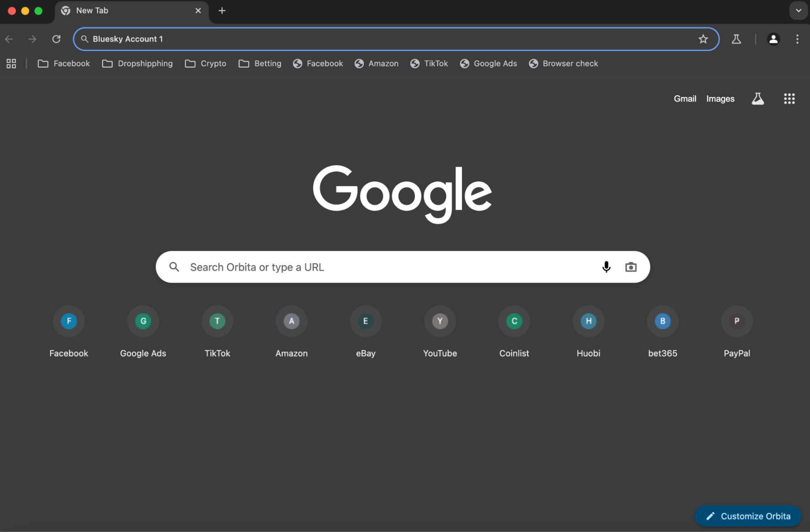Open the YouTube shortcut tile
The image size is (810, 532).
coord(440,332)
